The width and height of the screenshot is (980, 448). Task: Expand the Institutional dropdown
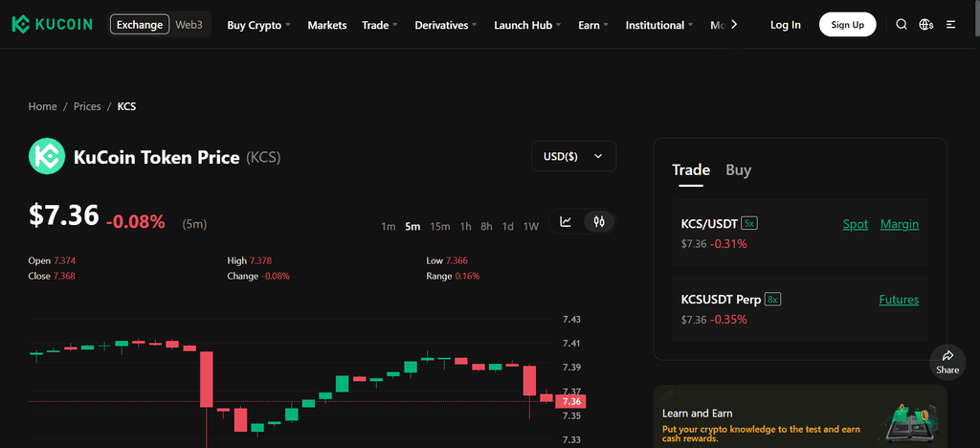[659, 25]
